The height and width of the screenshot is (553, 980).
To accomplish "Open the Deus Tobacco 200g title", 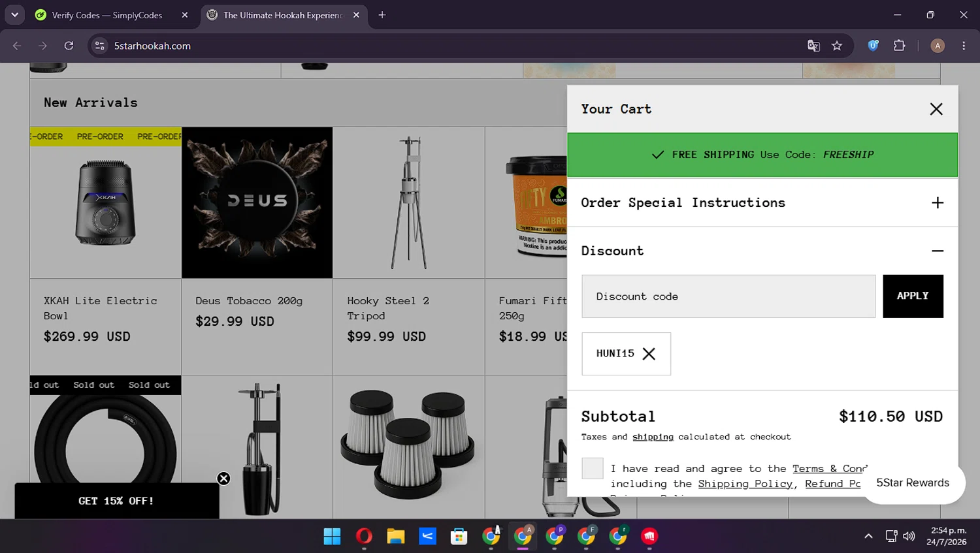I will click(x=249, y=301).
